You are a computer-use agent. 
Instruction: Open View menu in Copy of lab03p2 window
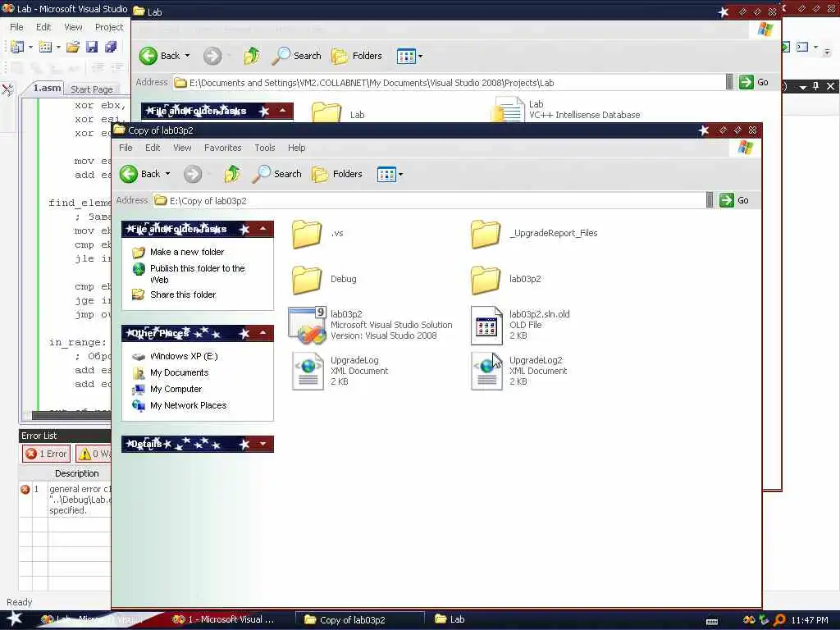point(182,148)
